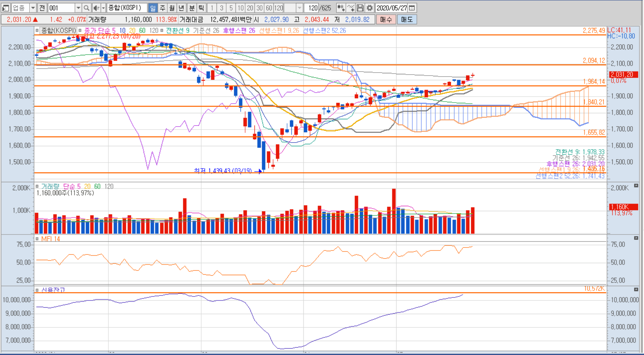Choose the 20 interval button

click(250, 8)
